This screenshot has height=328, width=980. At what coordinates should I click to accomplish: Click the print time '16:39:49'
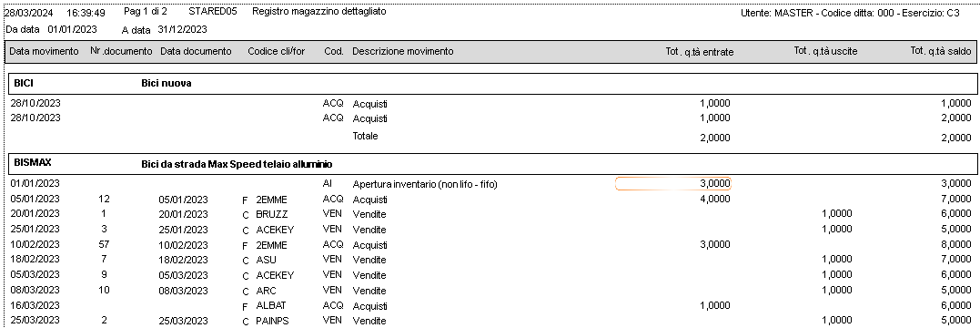[x=86, y=13]
